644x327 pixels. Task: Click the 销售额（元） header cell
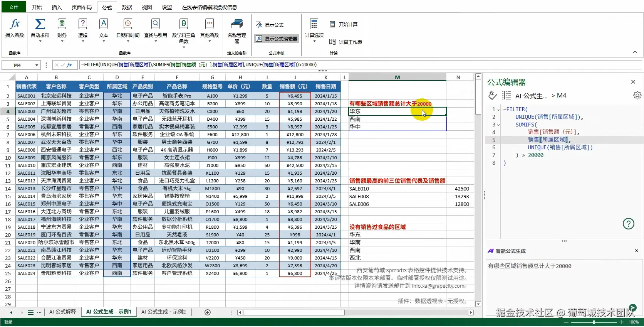coord(295,87)
